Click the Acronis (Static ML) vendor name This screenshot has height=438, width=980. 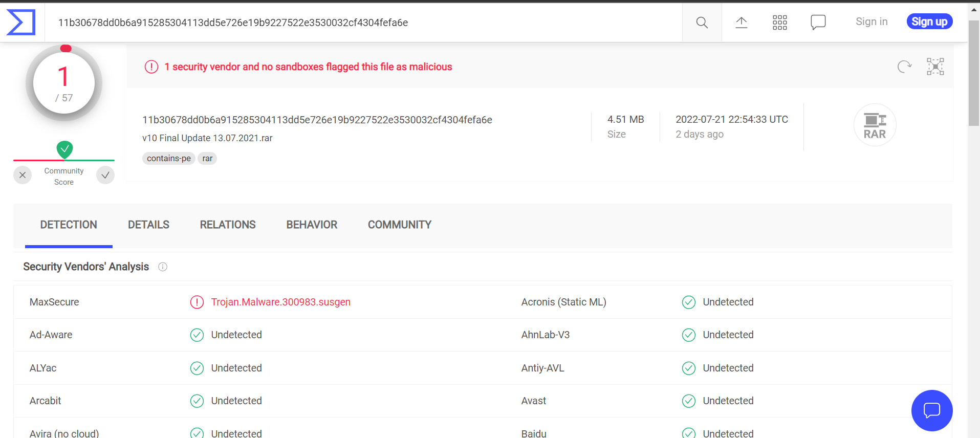click(564, 302)
